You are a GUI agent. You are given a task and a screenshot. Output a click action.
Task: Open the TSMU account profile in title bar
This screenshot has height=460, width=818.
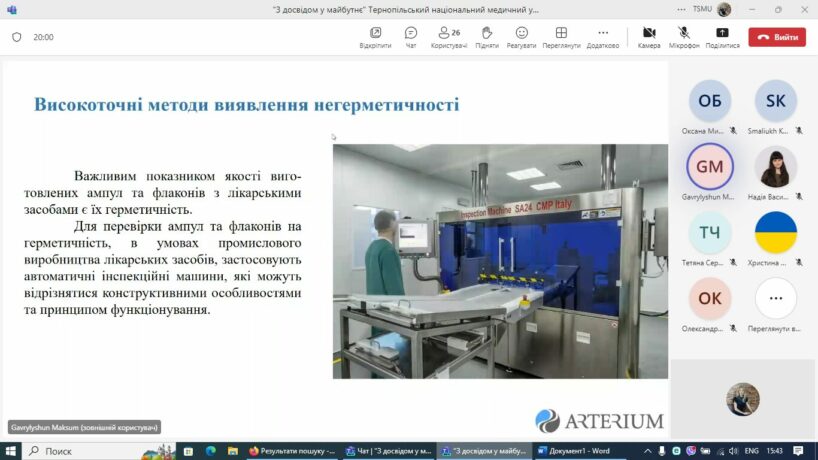(724, 9)
